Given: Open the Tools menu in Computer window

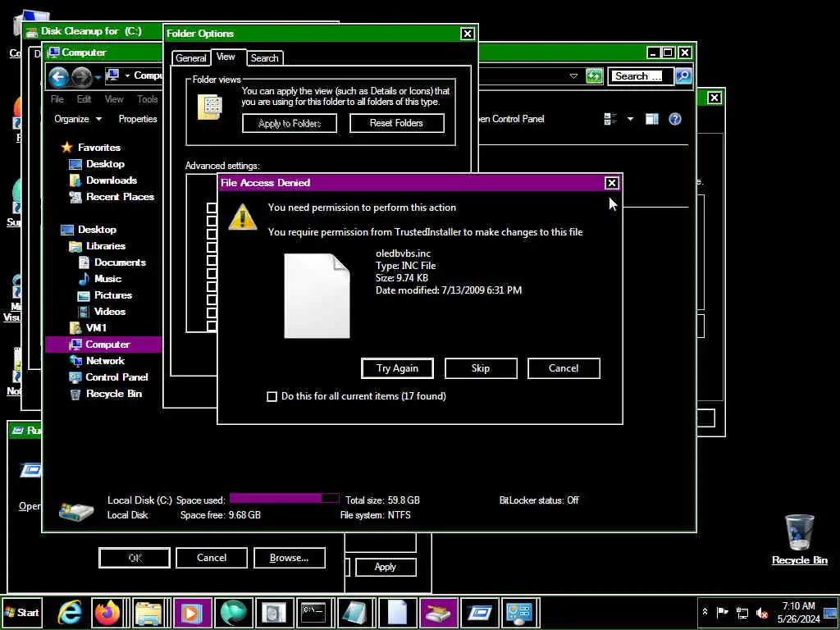Looking at the screenshot, I should [148, 99].
